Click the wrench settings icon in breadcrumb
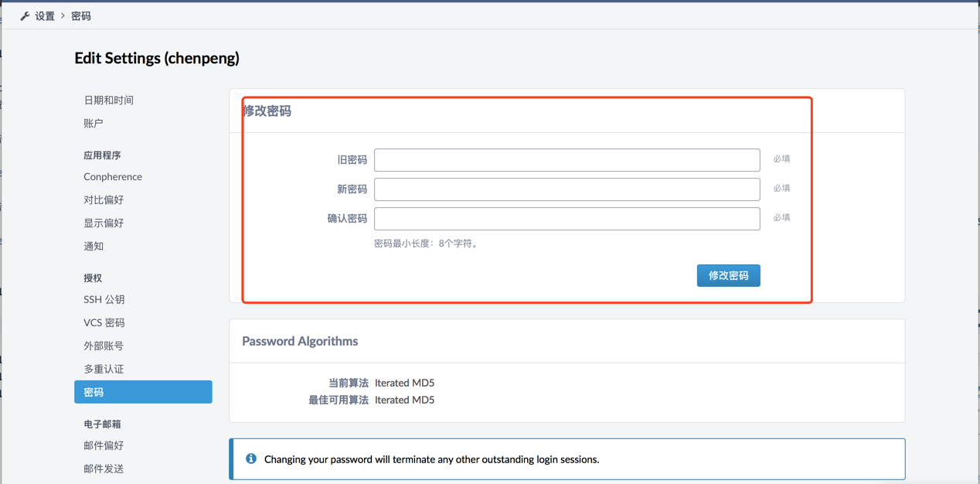 coord(25,16)
